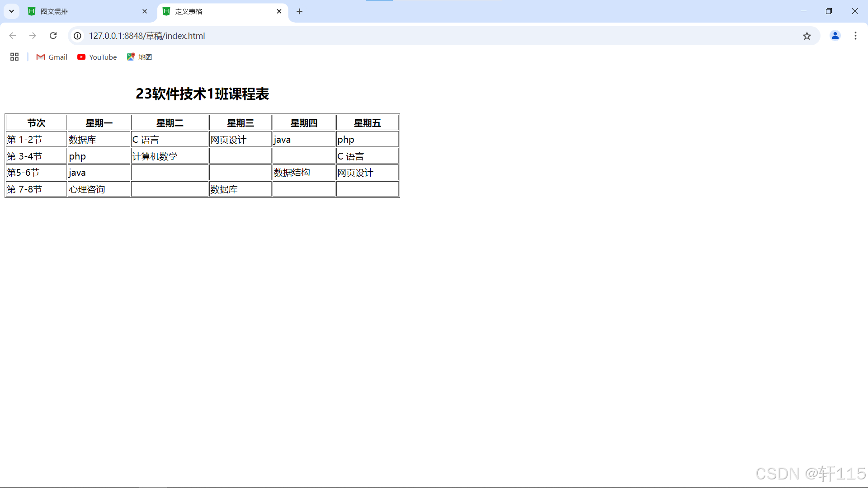Click the address bar URL field
Image resolution: width=868 pixels, height=488 pixels.
click(407, 36)
